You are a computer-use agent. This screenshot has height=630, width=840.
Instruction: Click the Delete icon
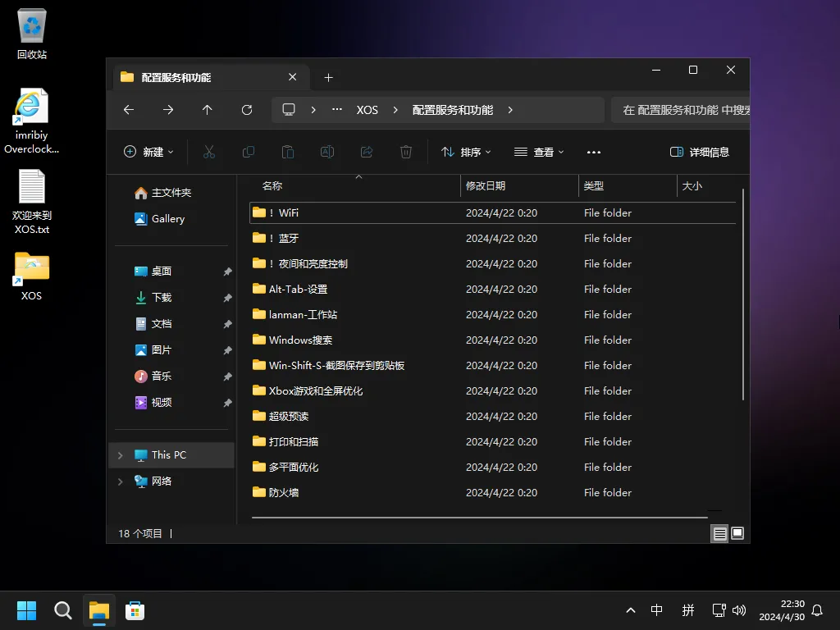406,152
